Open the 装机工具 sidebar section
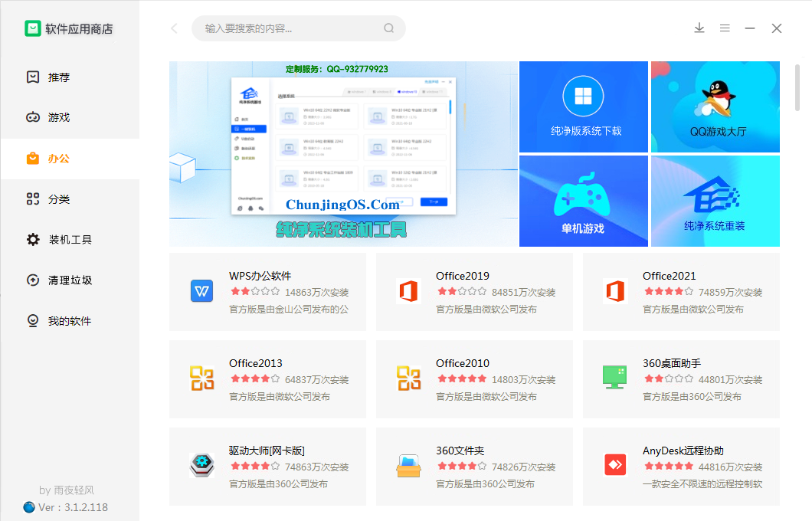 pos(70,240)
